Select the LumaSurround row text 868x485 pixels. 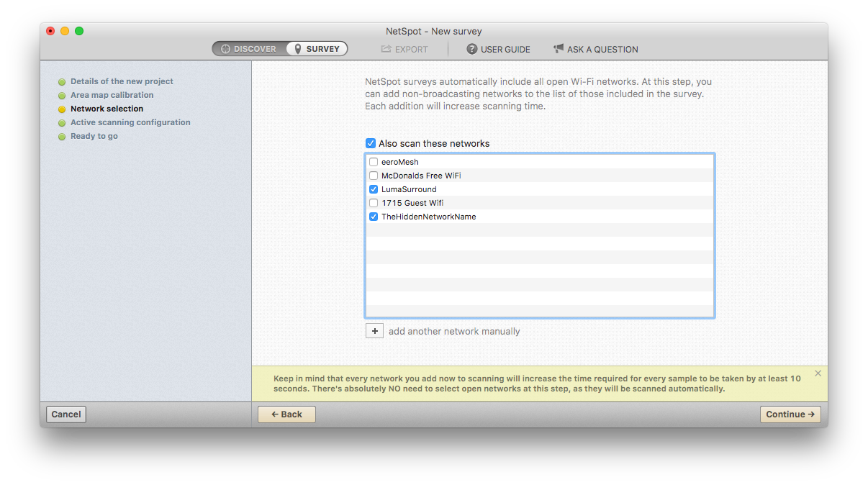point(409,189)
